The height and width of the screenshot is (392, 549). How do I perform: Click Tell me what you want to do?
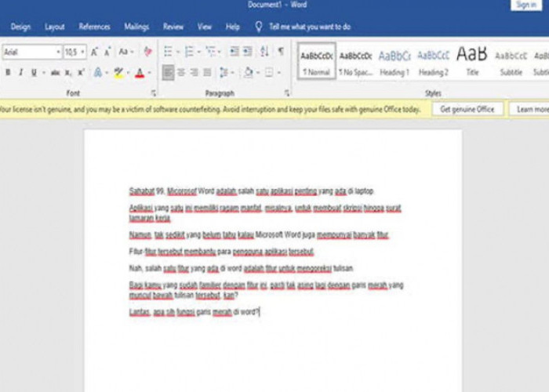point(310,27)
